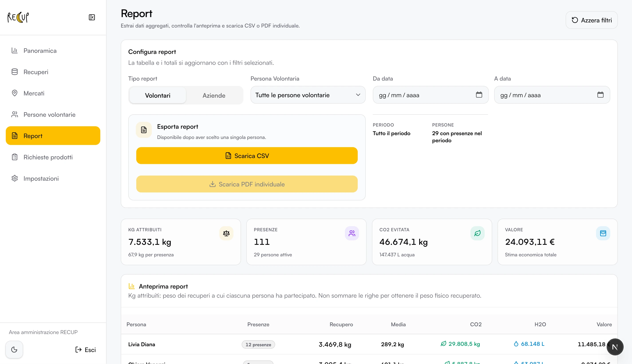Navigate to Persone volontarie
The image size is (632, 364).
click(53, 115)
